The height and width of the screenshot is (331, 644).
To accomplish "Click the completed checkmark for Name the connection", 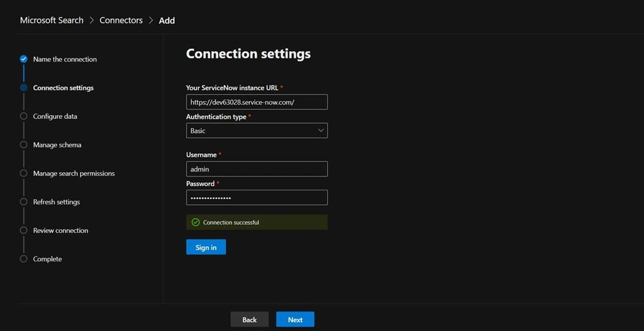I will [x=23, y=59].
